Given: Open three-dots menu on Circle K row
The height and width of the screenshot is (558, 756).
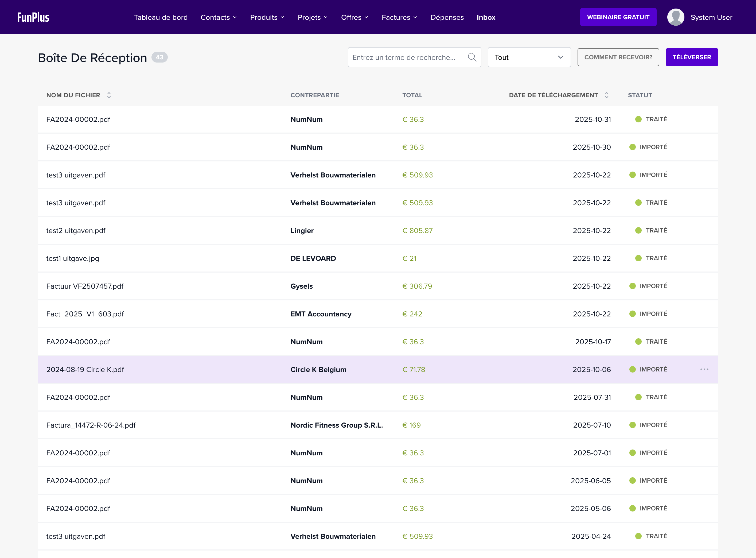Looking at the screenshot, I should pyautogui.click(x=704, y=370).
